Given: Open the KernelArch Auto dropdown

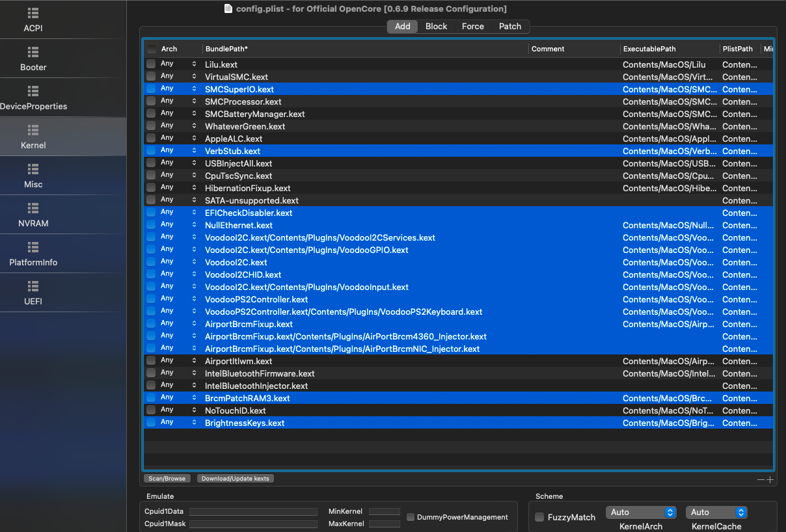Looking at the screenshot, I should [x=641, y=512].
